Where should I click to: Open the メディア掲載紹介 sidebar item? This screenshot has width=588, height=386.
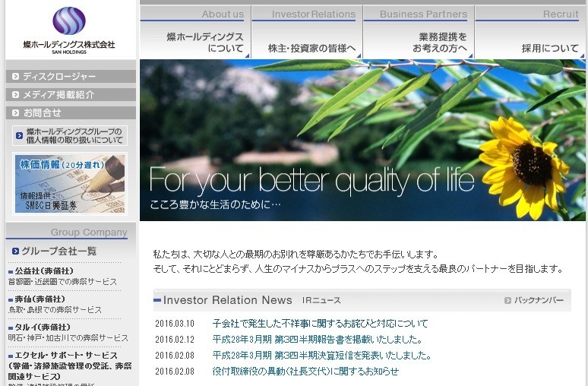click(71, 94)
